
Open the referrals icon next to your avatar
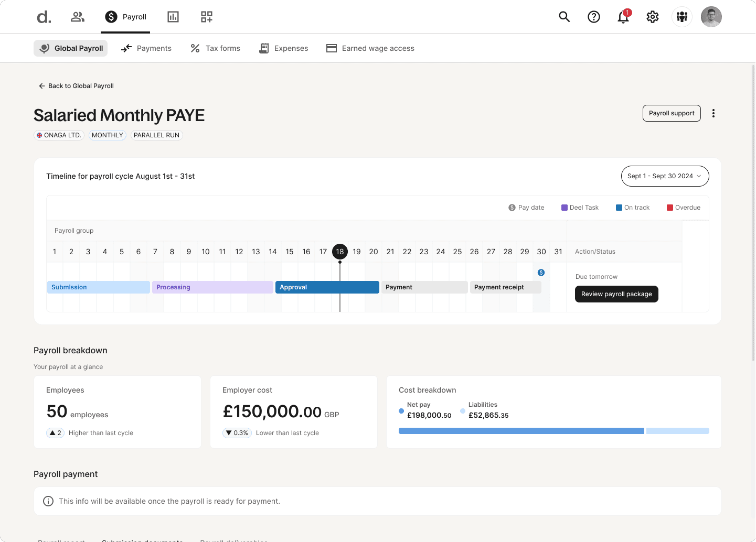pos(682,16)
